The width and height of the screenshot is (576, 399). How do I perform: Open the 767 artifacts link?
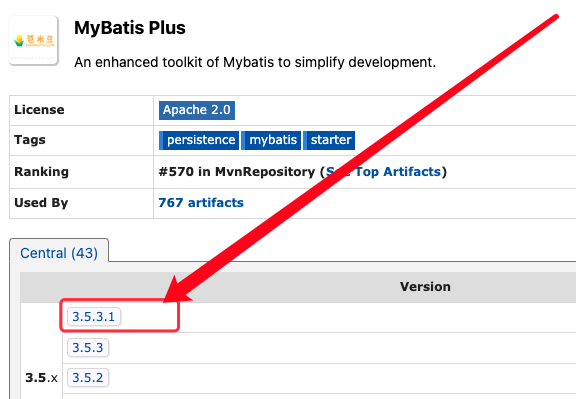click(x=201, y=203)
